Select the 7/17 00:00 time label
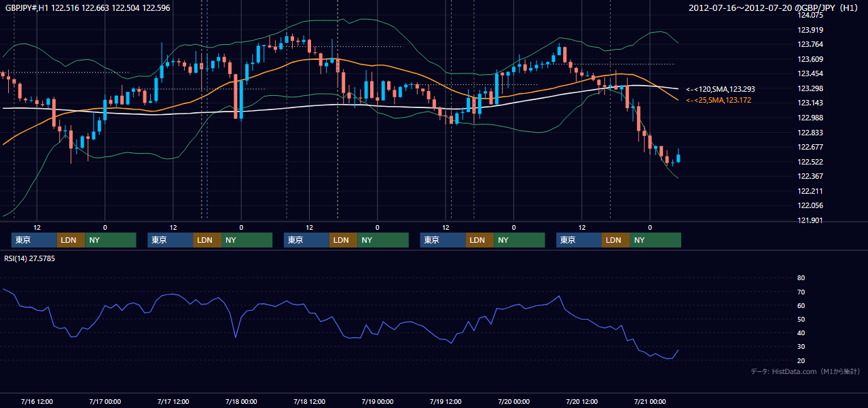Screen dimensions: 868x408 pyautogui.click(x=105, y=401)
